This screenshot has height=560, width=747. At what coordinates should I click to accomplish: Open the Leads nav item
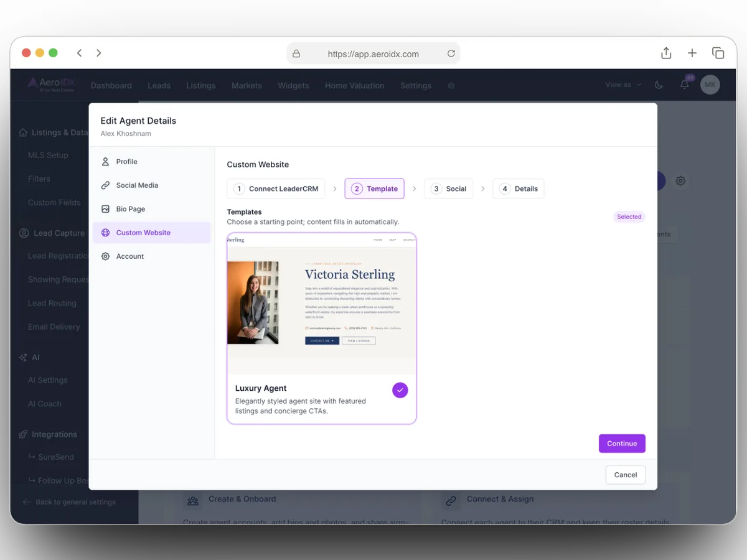[x=159, y=86]
